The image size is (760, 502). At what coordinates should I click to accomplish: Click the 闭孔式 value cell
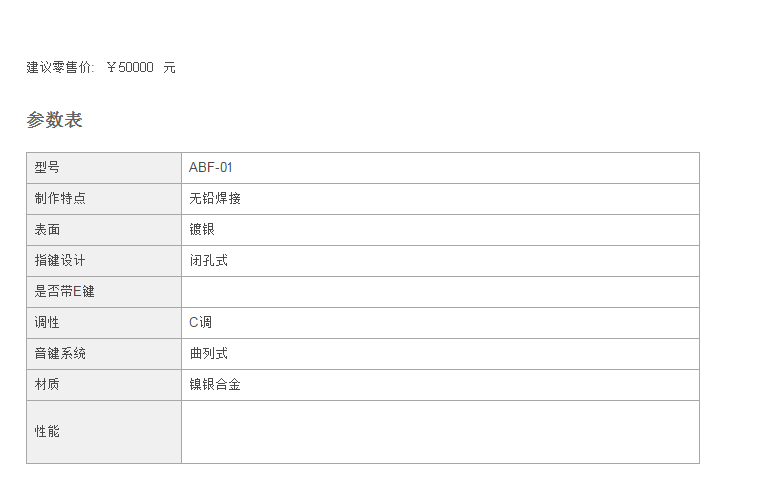(441, 261)
